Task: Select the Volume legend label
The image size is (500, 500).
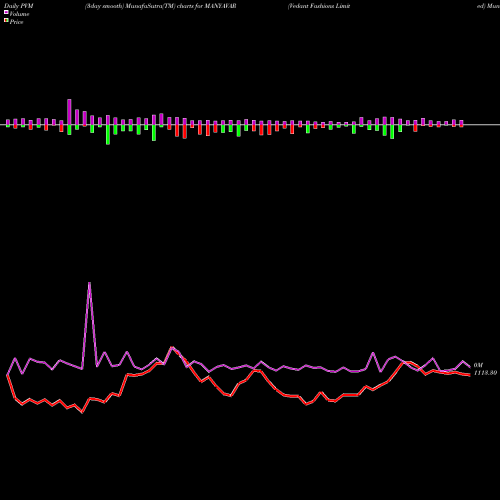Action: [x=19, y=14]
